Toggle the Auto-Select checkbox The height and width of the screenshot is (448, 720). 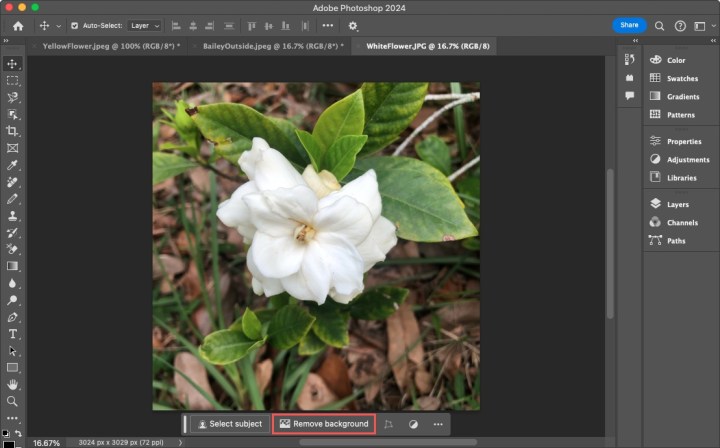[x=74, y=25]
